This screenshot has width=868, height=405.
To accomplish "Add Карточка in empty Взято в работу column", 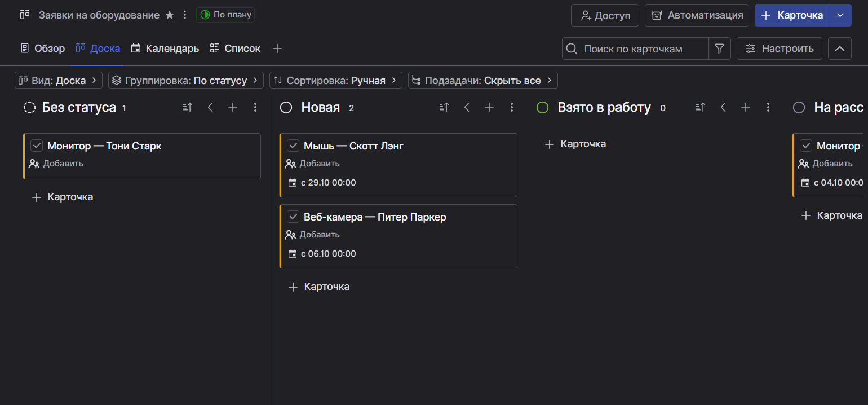I will click(x=575, y=144).
